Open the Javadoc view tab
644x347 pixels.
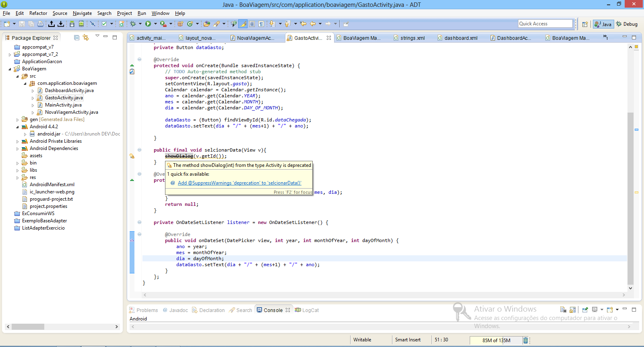click(x=175, y=310)
